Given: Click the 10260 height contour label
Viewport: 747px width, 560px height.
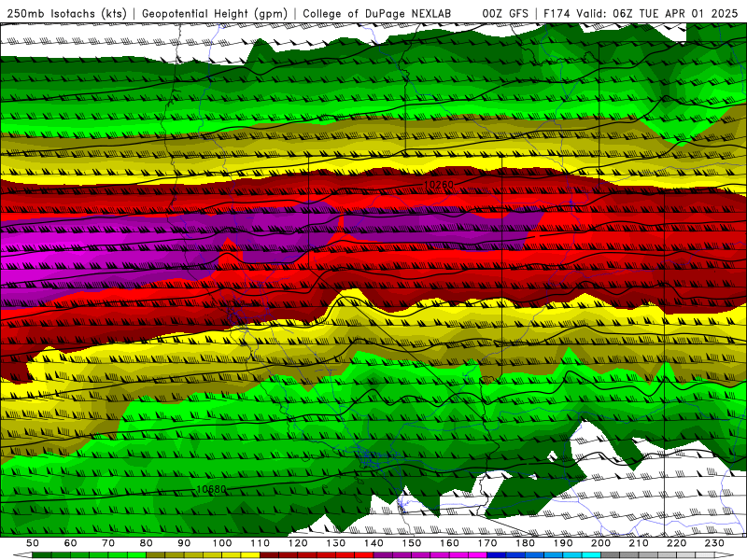Looking at the screenshot, I should click(x=438, y=184).
